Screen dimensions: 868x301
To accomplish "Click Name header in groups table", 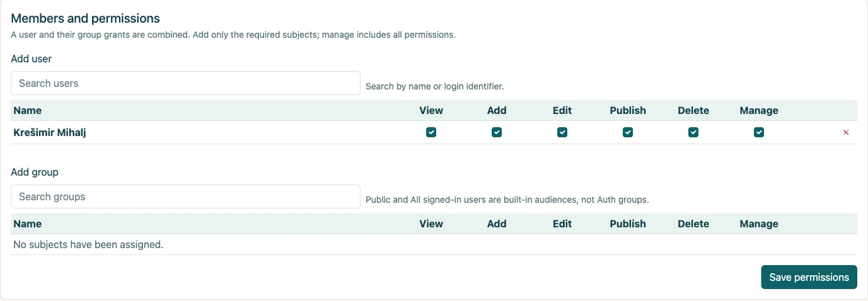I will coord(27,224).
